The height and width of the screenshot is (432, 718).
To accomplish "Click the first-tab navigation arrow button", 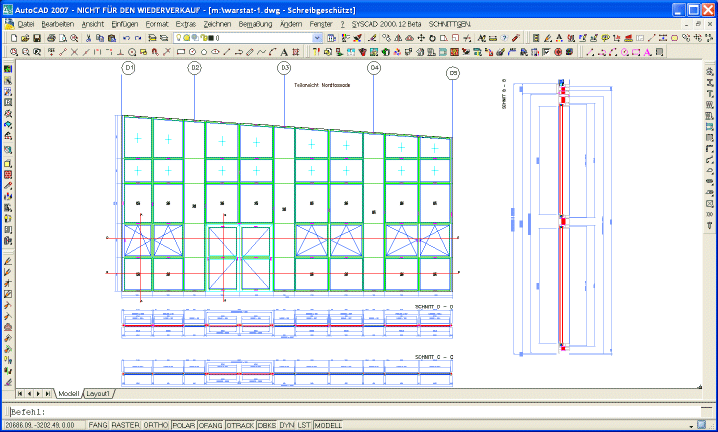I will tap(20, 394).
